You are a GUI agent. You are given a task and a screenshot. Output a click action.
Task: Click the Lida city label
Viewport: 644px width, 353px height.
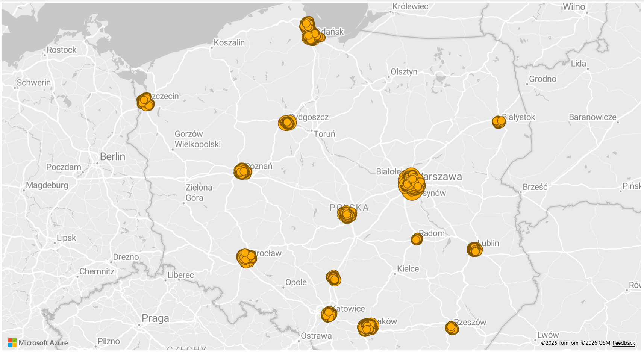(578, 63)
